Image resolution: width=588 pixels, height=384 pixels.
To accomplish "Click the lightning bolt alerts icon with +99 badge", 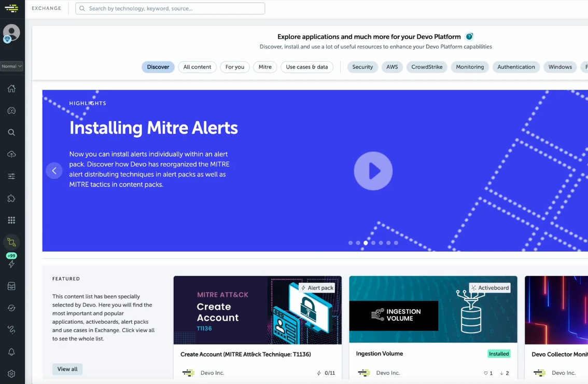I will coord(11,264).
